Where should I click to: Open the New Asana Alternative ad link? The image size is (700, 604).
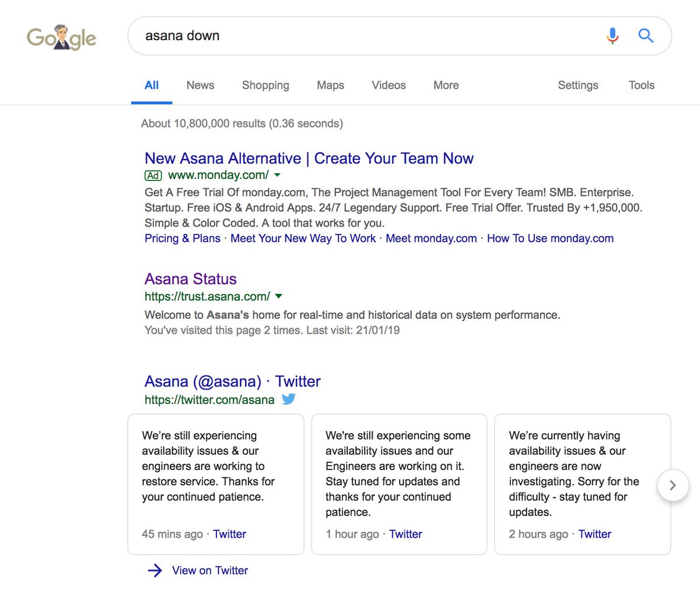(309, 158)
